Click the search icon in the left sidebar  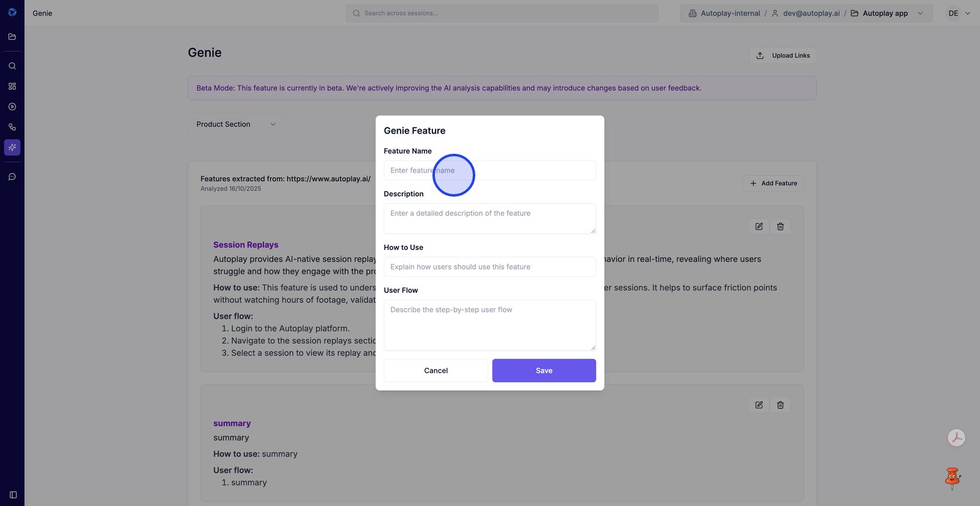point(12,66)
